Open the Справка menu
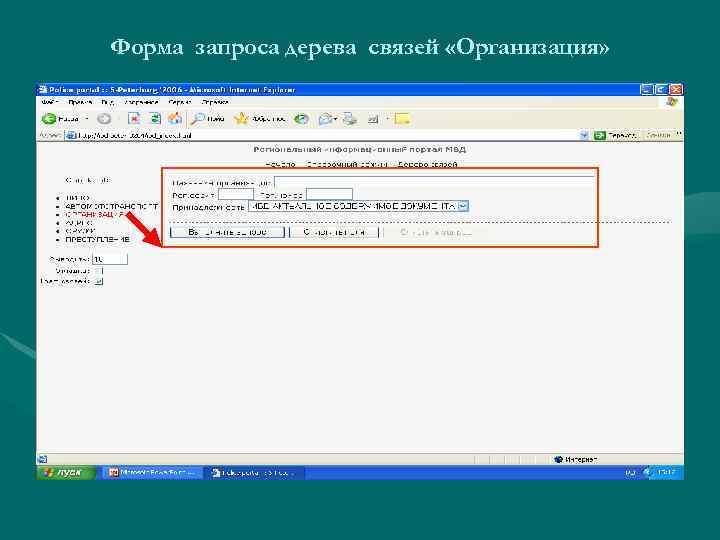This screenshot has width=720, height=540. [x=215, y=102]
